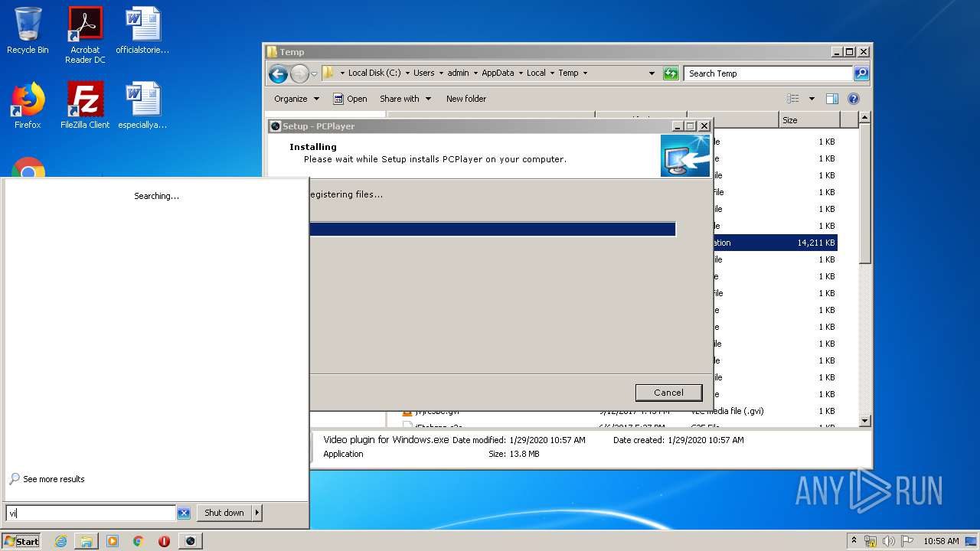Click the Search Temp magnifier icon
This screenshot has height=551, width=980.
point(861,73)
